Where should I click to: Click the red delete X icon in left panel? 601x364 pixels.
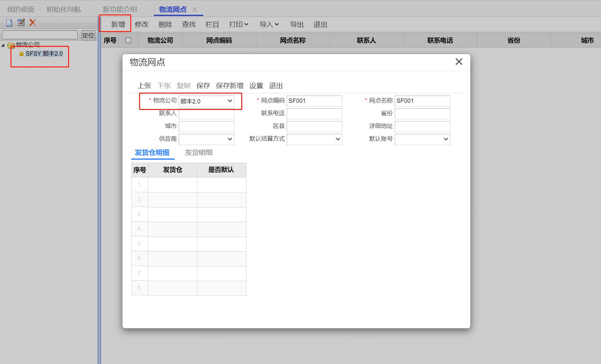(32, 23)
